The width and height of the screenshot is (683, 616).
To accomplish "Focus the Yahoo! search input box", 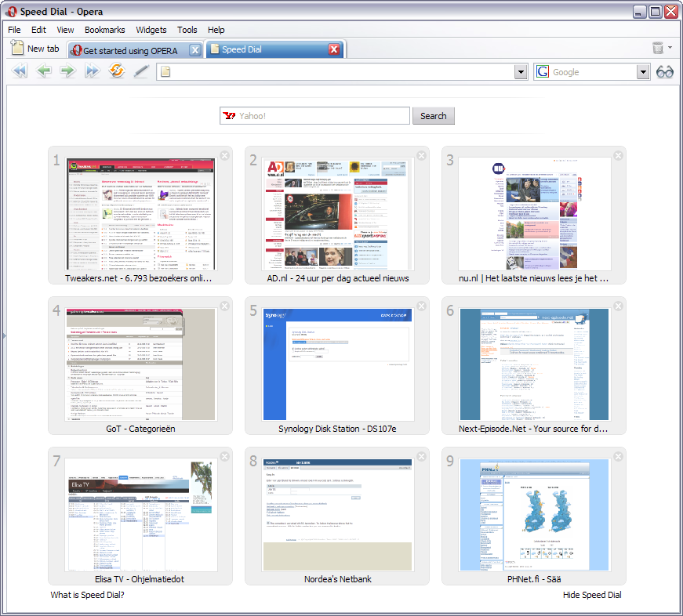I will [x=314, y=116].
